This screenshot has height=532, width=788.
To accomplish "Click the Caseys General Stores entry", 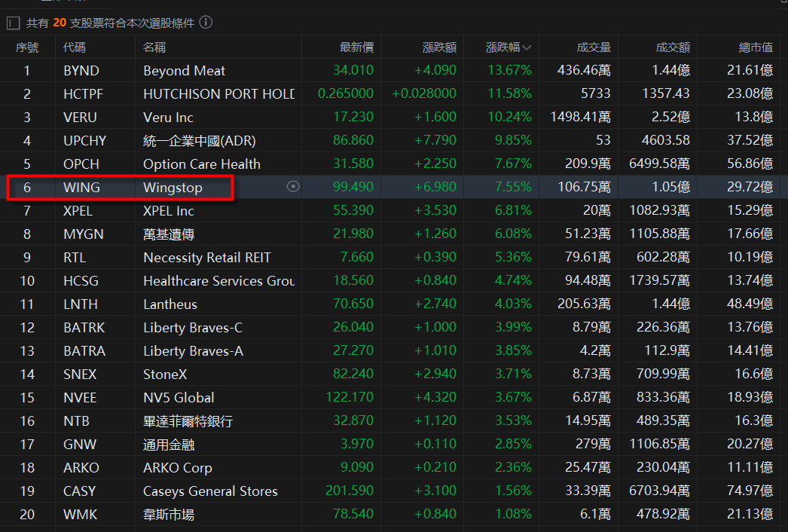I will point(210,491).
